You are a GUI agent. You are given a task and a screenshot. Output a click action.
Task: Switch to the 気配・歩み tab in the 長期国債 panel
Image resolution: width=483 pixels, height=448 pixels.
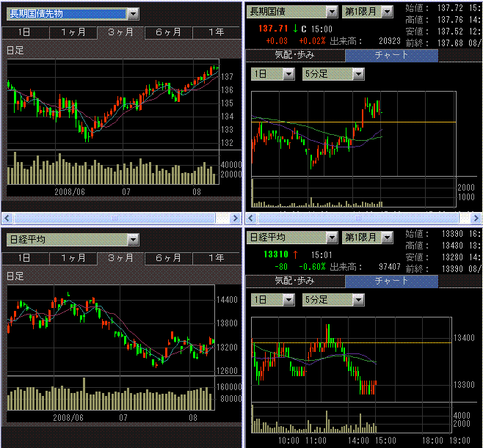click(295, 56)
